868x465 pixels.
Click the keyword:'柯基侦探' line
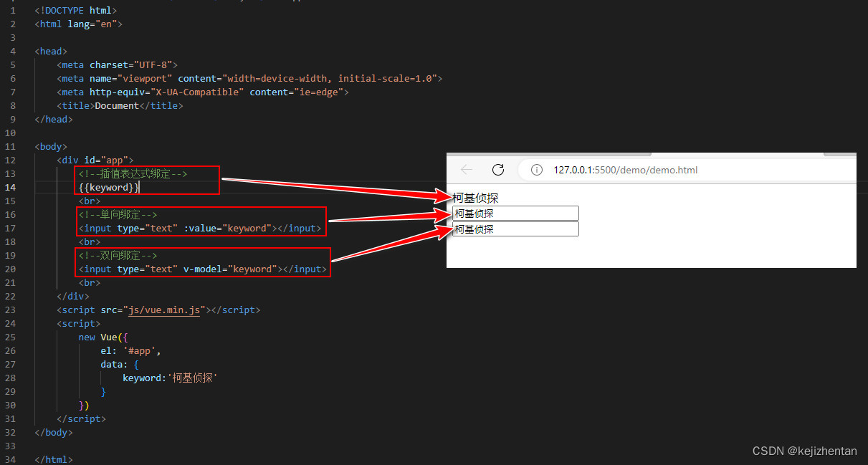click(170, 378)
